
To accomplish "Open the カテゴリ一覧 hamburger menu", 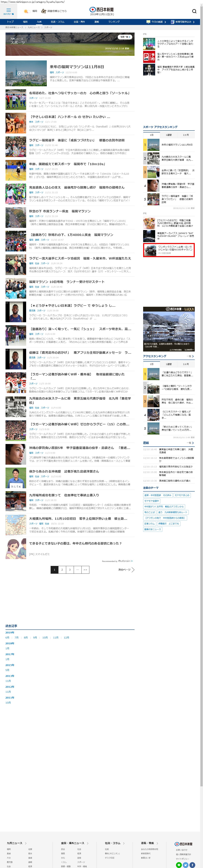I will click(x=8, y=11).
